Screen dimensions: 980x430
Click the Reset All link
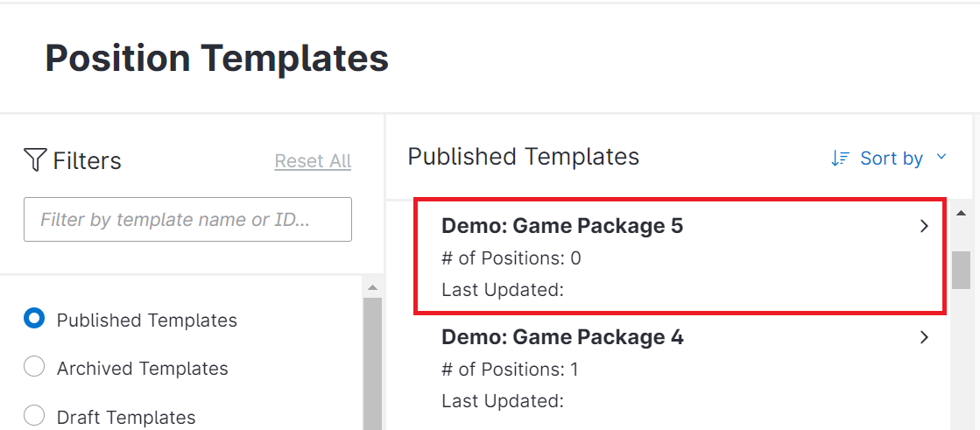pyautogui.click(x=313, y=161)
